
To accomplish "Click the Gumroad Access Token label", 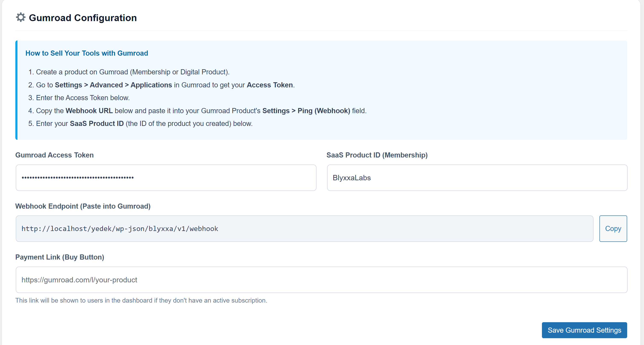I will (x=54, y=155).
